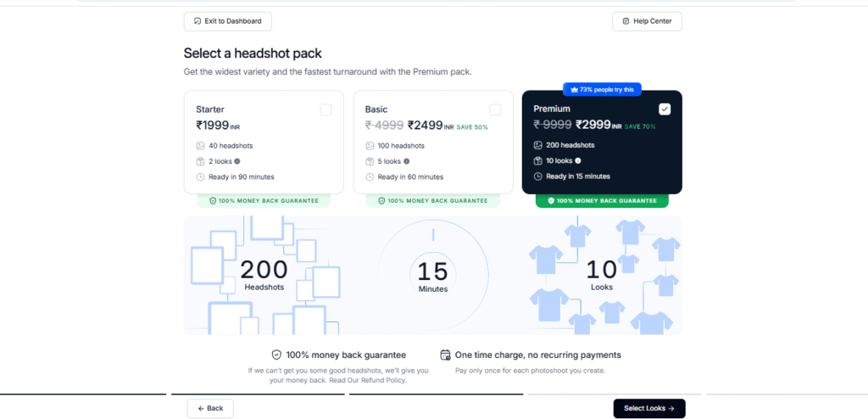Click the Basic headshots image icon
Screen dimensions: 868x419
point(370,146)
